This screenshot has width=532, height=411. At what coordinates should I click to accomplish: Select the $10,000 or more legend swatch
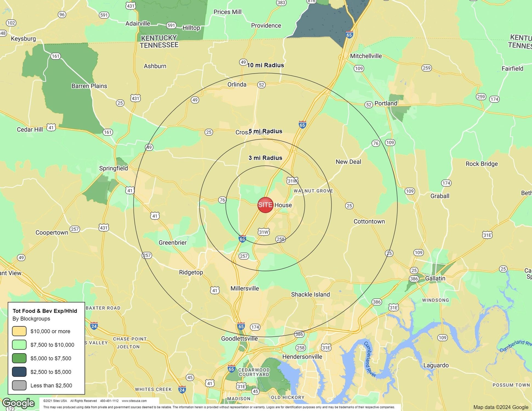click(19, 331)
